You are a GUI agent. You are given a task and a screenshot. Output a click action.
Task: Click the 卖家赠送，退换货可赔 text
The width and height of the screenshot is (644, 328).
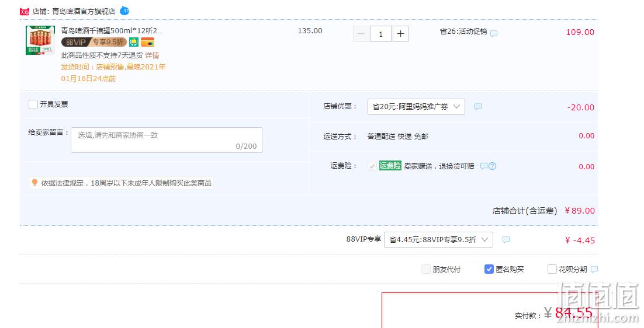pos(439,166)
